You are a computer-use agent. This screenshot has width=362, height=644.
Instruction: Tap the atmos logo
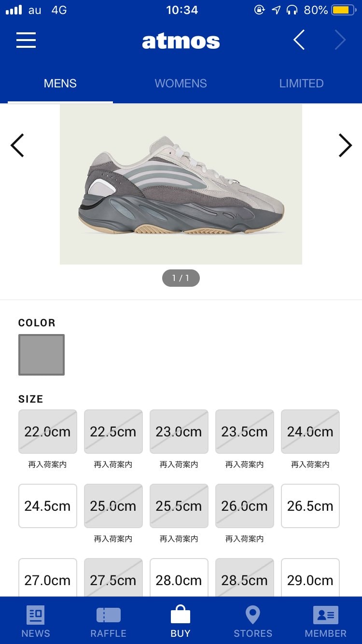tap(181, 41)
